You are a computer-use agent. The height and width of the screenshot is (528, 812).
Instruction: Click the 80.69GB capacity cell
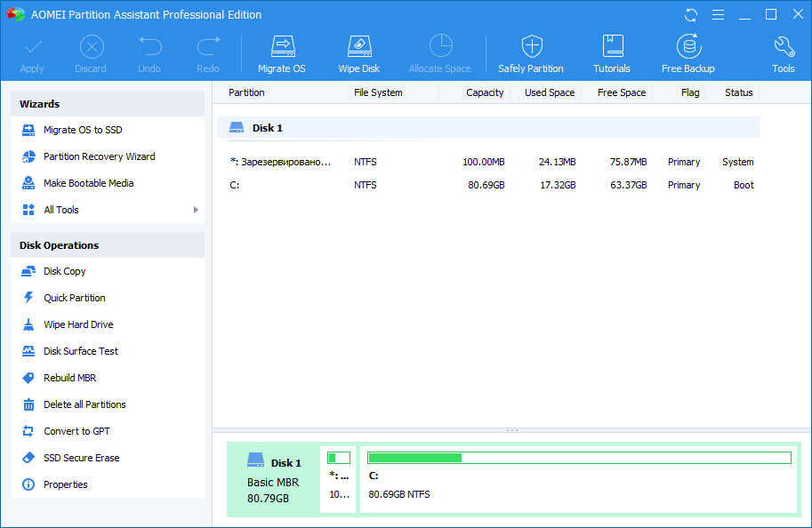pos(486,185)
